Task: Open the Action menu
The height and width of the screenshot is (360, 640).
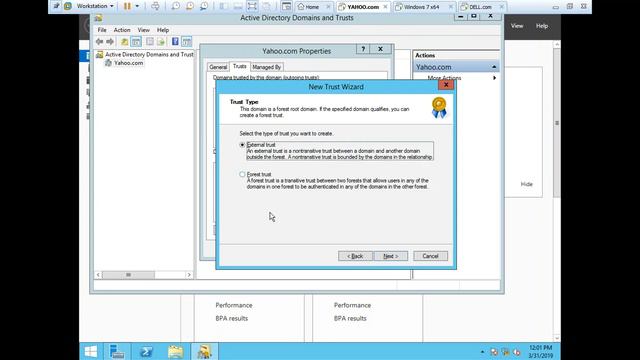Action: 122,30
